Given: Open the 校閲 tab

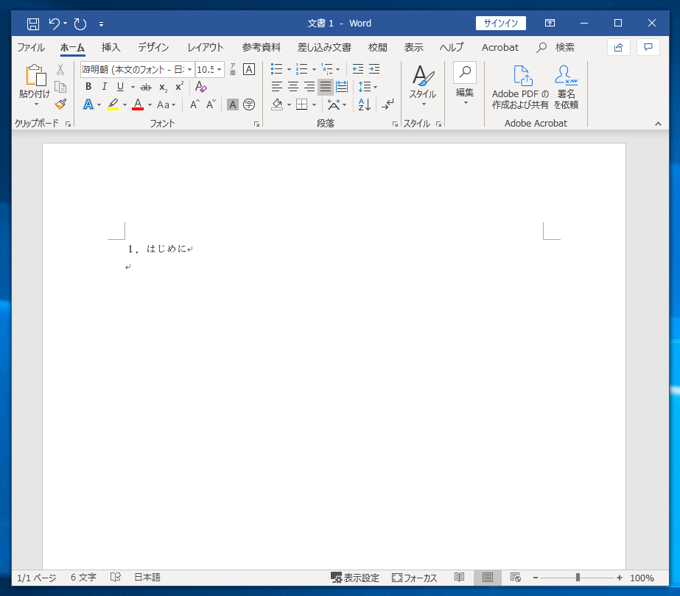Looking at the screenshot, I should tap(377, 47).
